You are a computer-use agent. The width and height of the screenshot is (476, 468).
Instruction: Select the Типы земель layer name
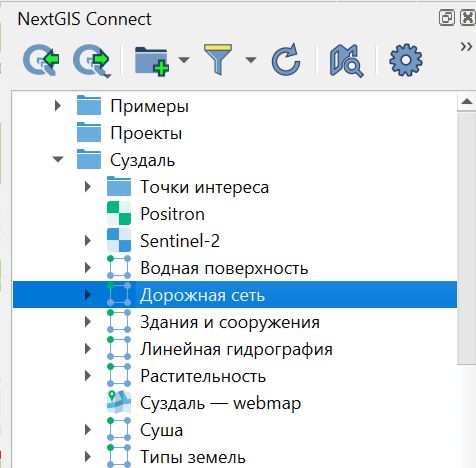(193, 457)
